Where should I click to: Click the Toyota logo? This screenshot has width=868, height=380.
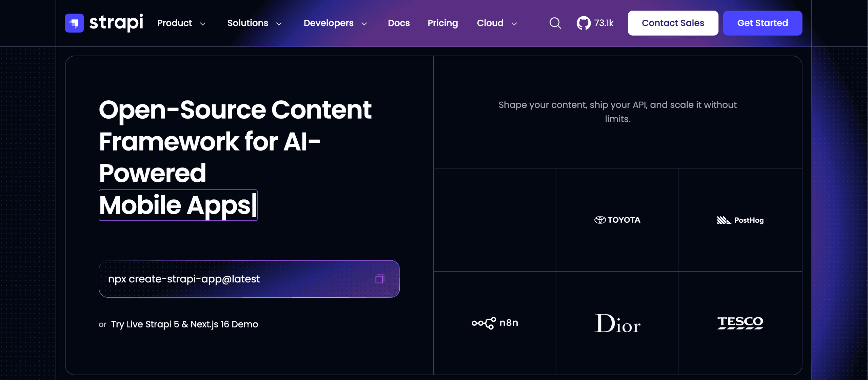[x=617, y=220]
